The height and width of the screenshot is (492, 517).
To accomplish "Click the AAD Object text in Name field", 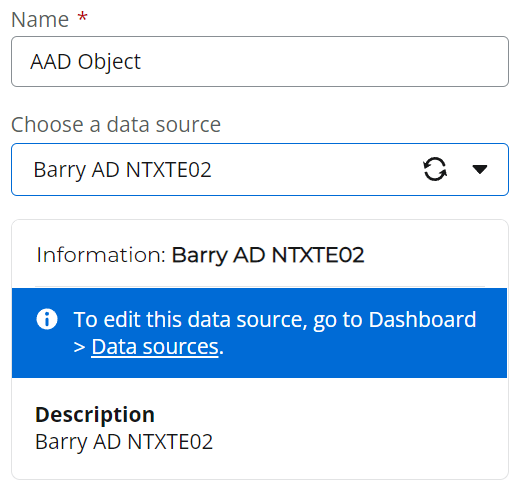I will (x=86, y=62).
